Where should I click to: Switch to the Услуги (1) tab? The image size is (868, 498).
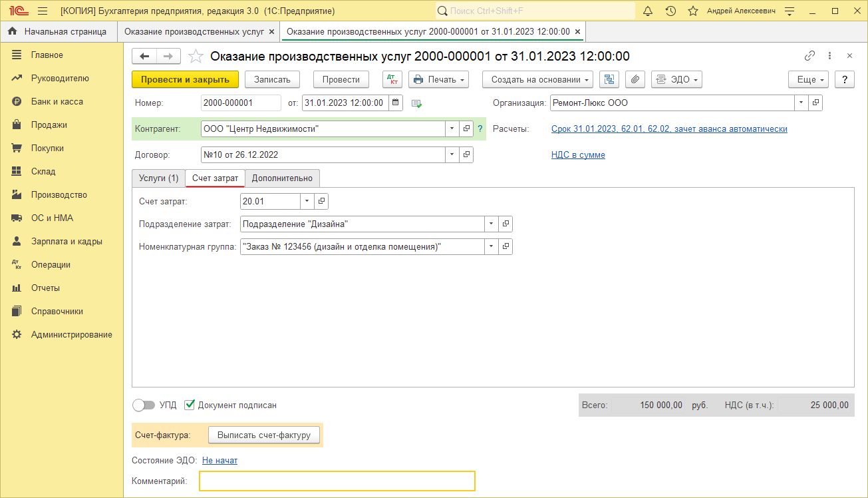(x=159, y=178)
